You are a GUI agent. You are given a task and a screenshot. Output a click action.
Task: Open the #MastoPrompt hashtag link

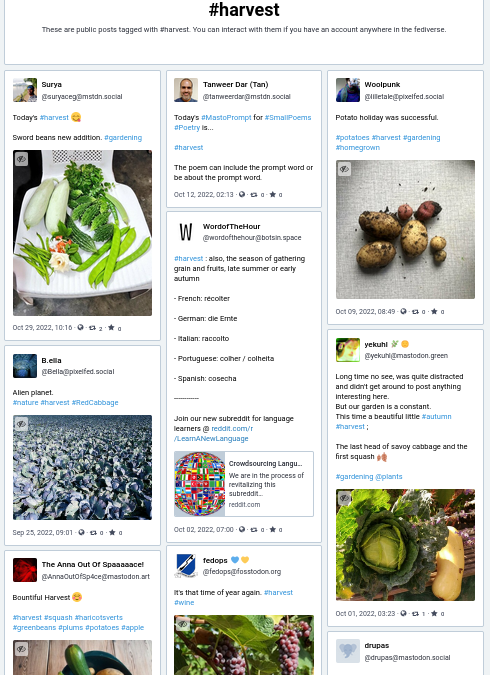click(x=226, y=118)
